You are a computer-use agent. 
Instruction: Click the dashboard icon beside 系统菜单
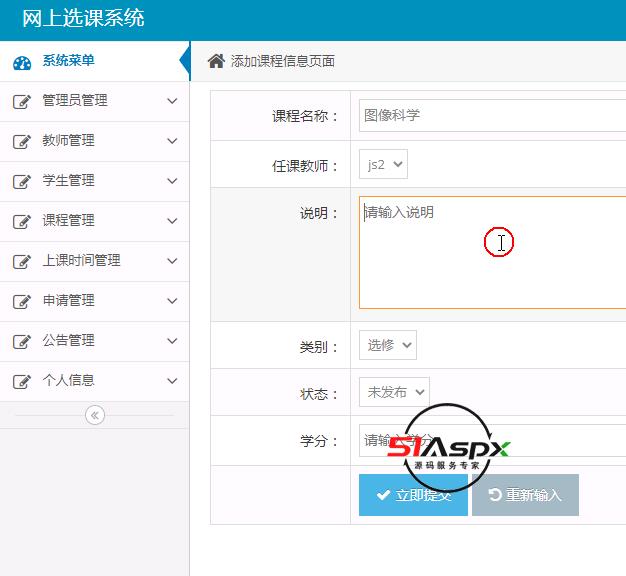[x=22, y=62]
